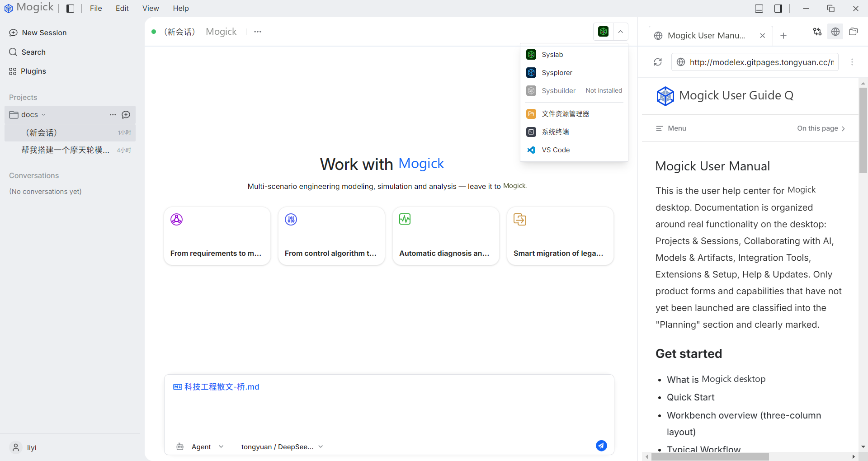
Task: Open 文件资源管理器 from launcher menu
Action: 574,114
